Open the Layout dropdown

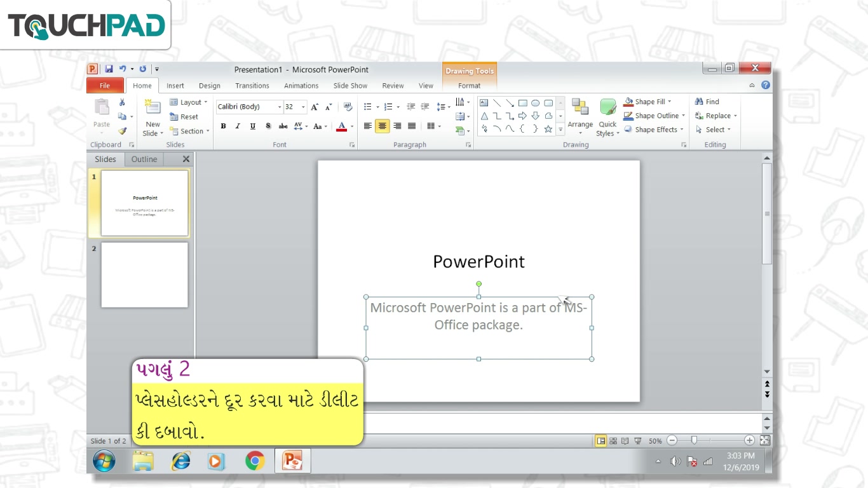[189, 102]
